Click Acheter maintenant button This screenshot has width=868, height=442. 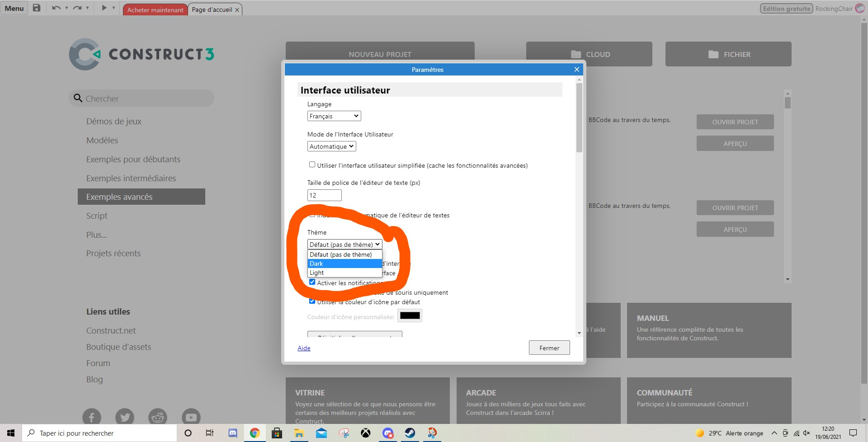point(156,9)
